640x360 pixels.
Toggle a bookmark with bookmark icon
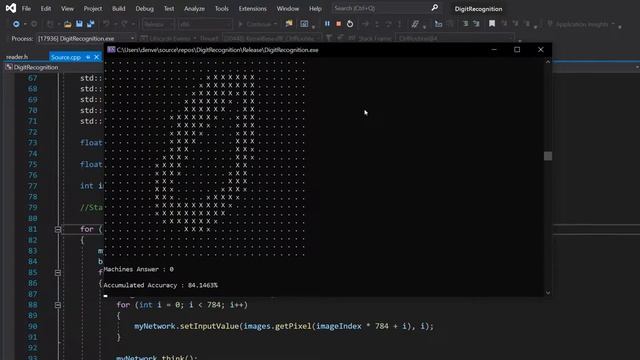492,24
